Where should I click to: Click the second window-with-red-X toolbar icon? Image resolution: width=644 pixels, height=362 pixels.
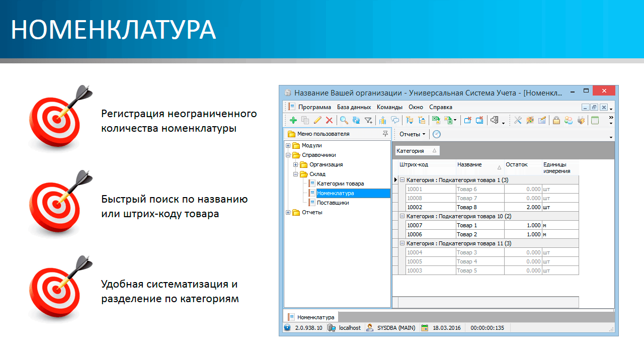tap(479, 120)
